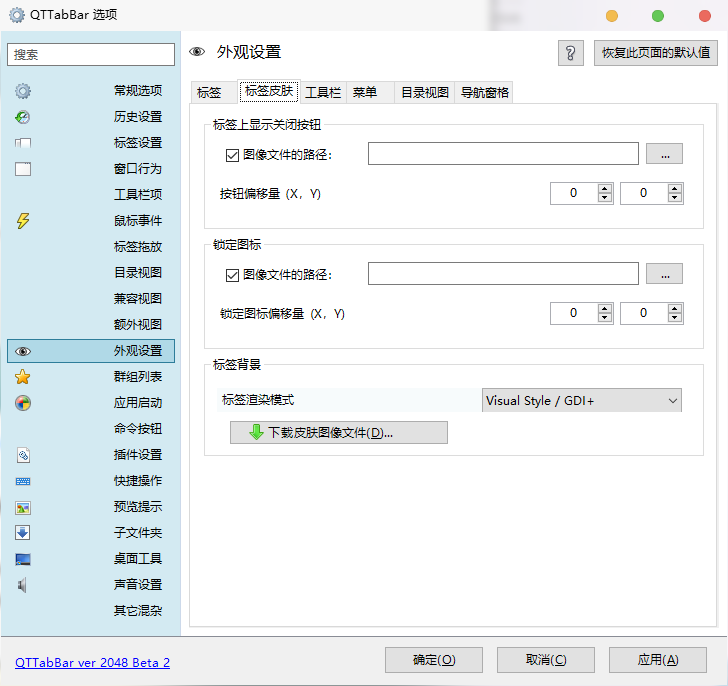Select the 标签皮肤 tab
The width and height of the screenshot is (728, 686).
[x=269, y=91]
